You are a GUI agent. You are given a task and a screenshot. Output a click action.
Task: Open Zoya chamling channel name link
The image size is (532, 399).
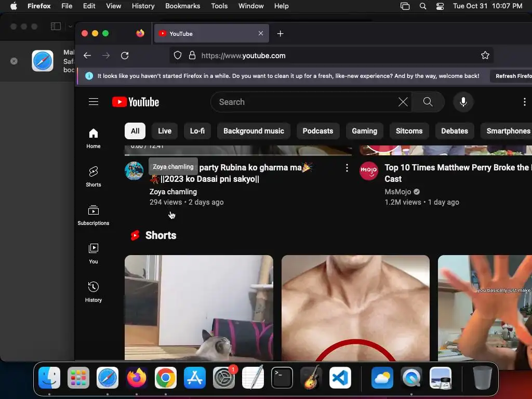point(173,192)
